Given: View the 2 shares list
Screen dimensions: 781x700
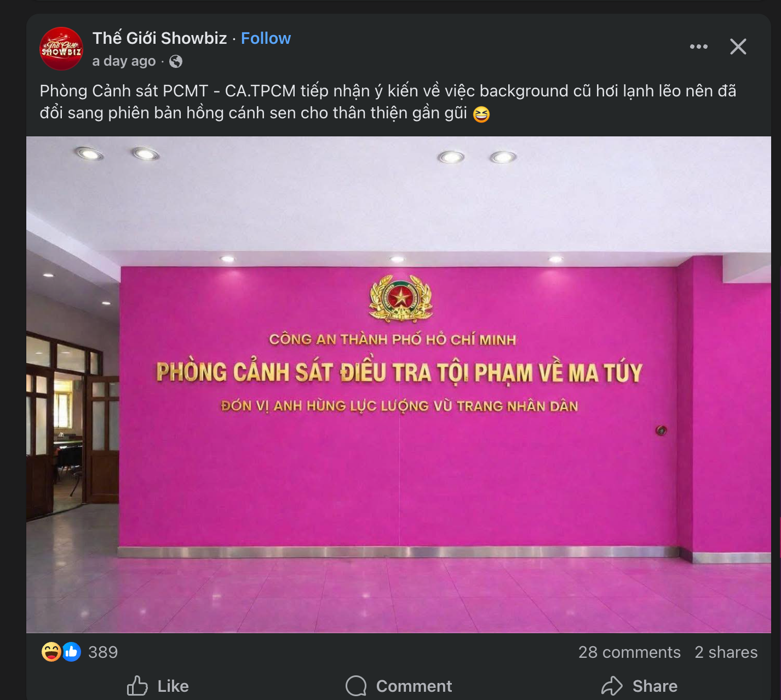Looking at the screenshot, I should click(x=726, y=652).
